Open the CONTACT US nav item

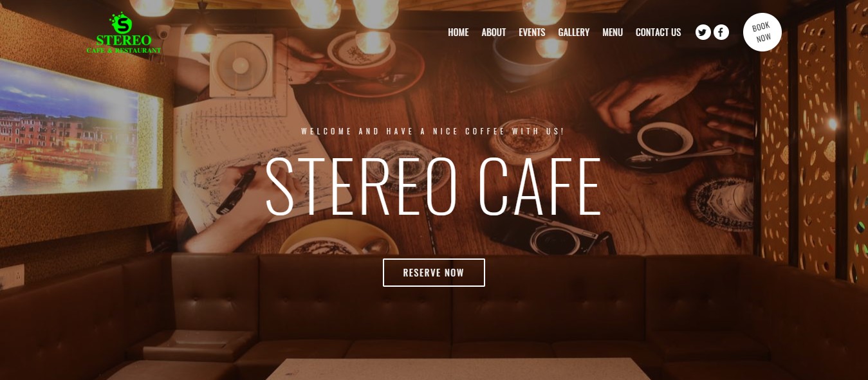(x=658, y=32)
